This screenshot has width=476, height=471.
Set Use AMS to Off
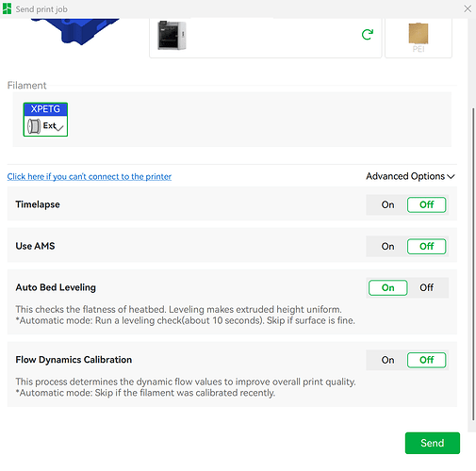[426, 247]
